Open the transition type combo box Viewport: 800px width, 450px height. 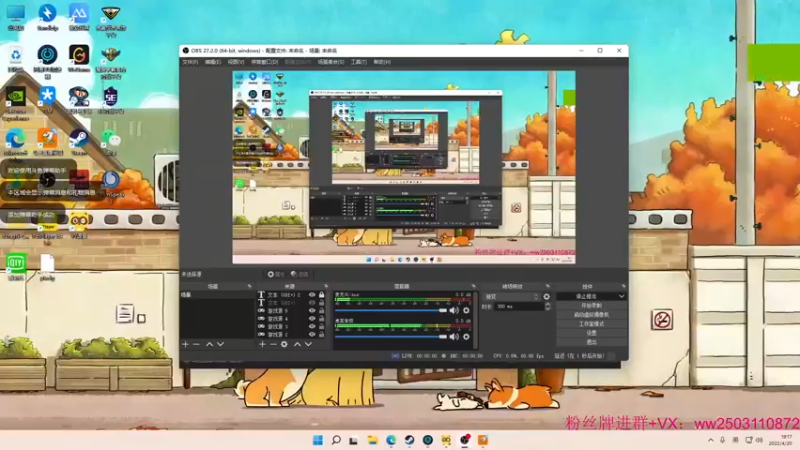tap(512, 296)
